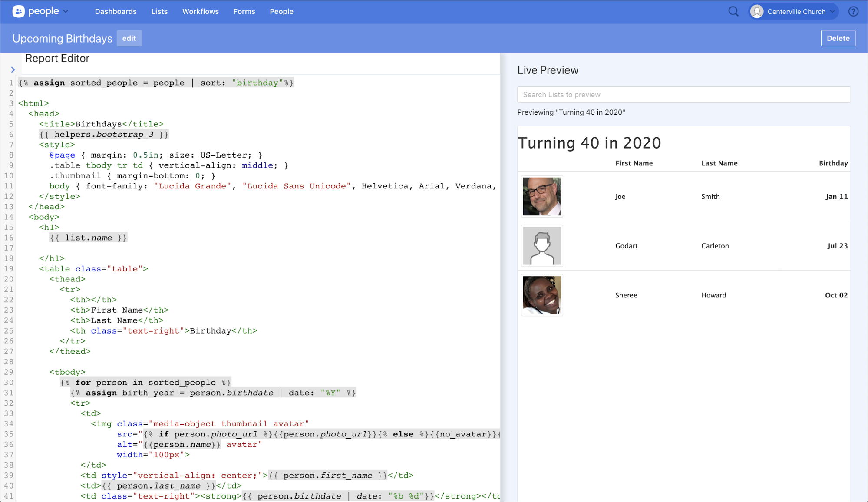Click the edit button beside Upcoming Birthdays

(129, 38)
